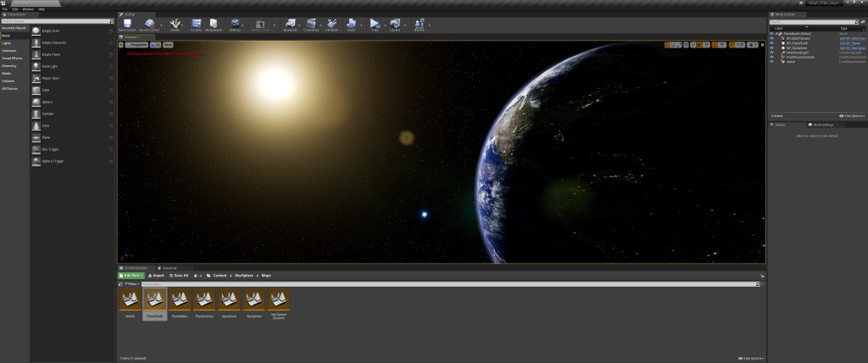Screen dimensions: 868x363
Task: Open the Blueprints toolbar icon
Action: [x=291, y=25]
